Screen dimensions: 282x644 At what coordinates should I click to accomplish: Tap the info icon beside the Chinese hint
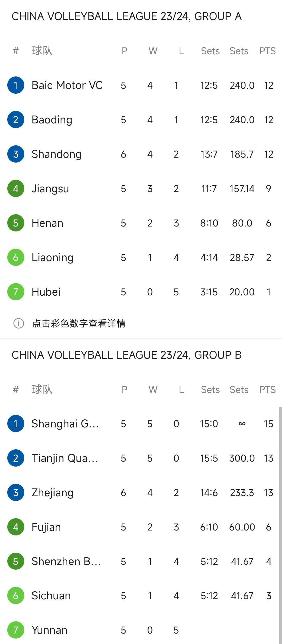(19, 323)
